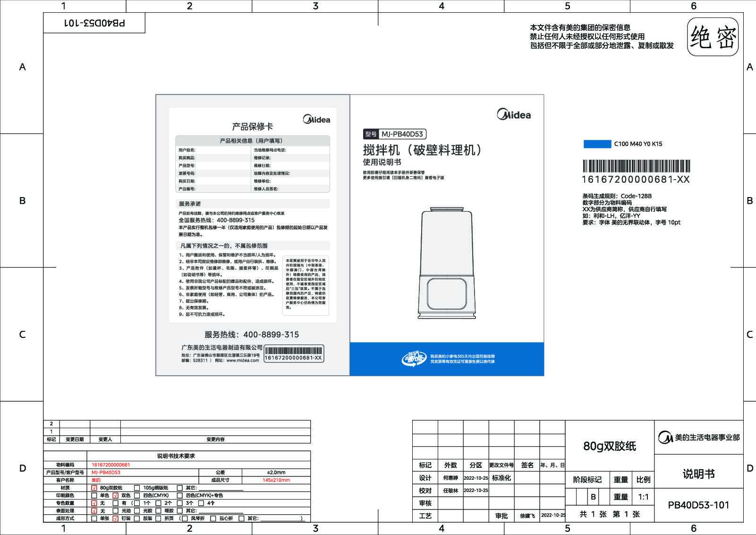Click the 1:1 scale value

click(643, 497)
